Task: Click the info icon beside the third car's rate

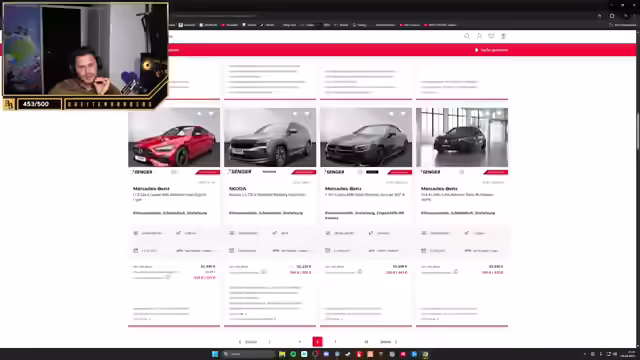Action: [x=360, y=271]
